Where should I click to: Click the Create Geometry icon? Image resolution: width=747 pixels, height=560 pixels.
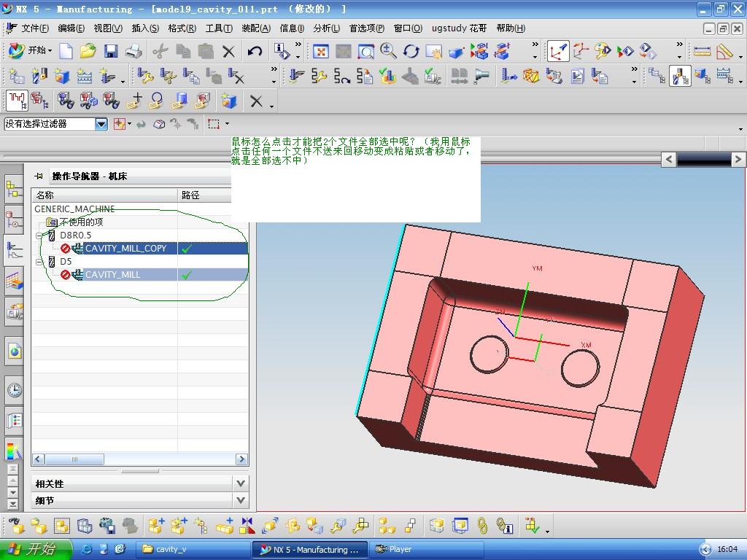pos(62,76)
